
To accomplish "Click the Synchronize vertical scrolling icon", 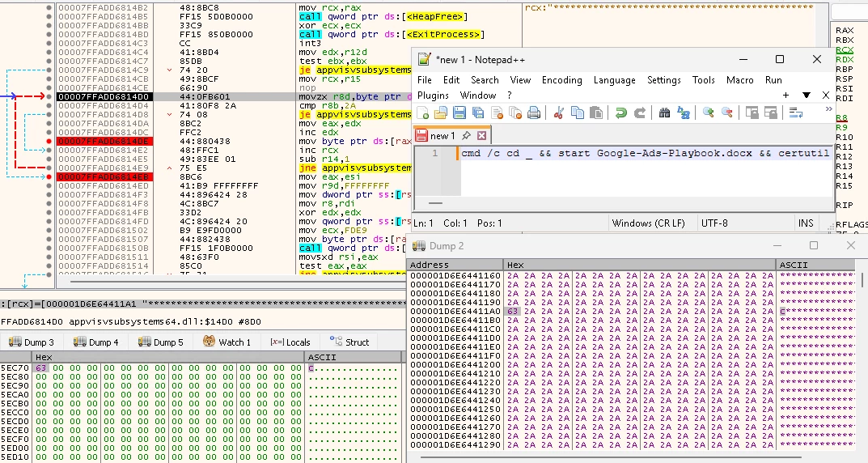I will (x=752, y=113).
